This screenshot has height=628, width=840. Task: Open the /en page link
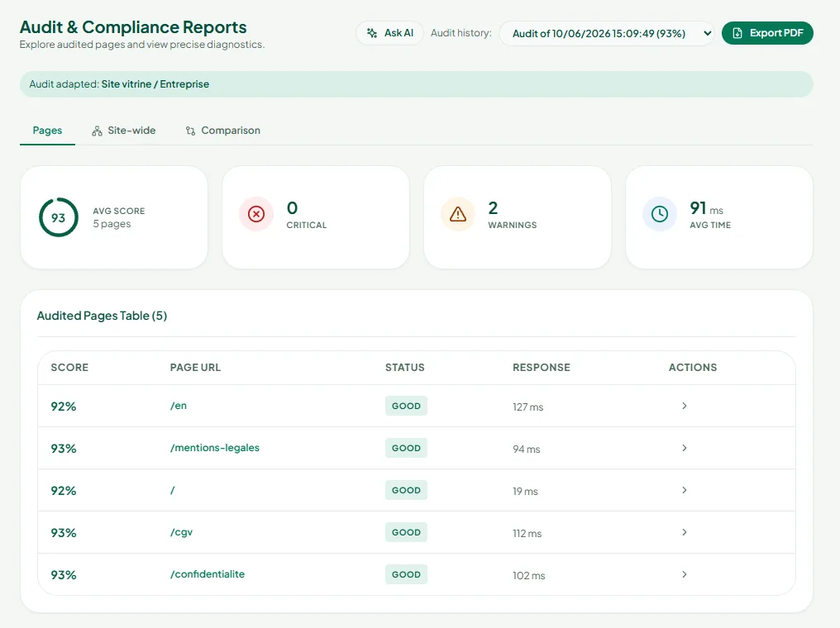(x=179, y=406)
